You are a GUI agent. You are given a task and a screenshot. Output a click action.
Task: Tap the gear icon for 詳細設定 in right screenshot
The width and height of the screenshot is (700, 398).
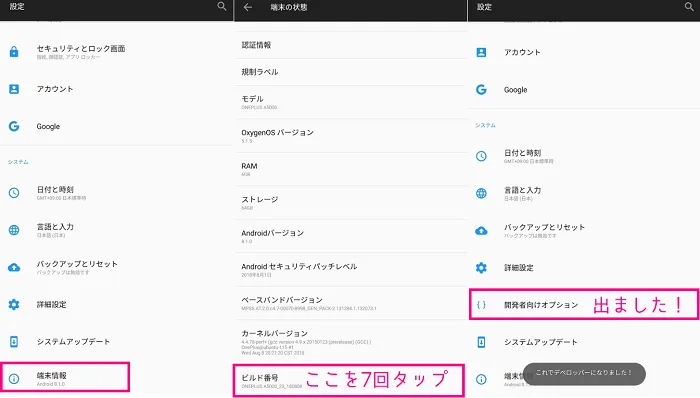(x=481, y=268)
